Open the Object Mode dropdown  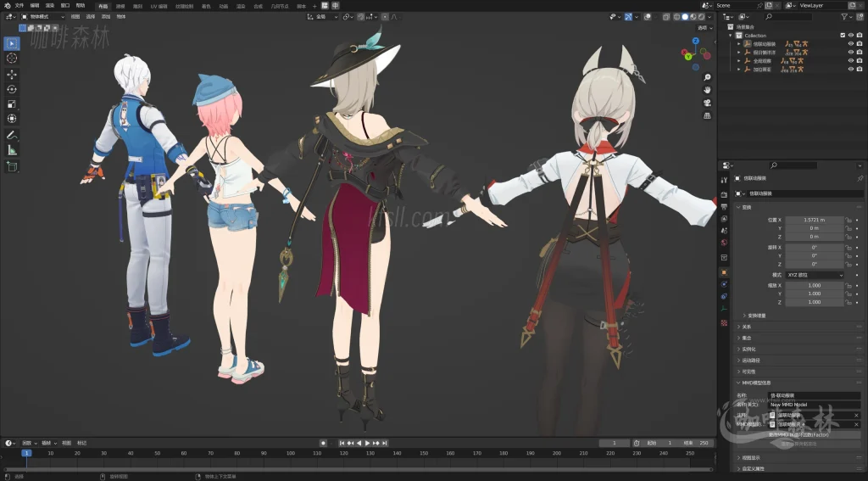pos(42,17)
